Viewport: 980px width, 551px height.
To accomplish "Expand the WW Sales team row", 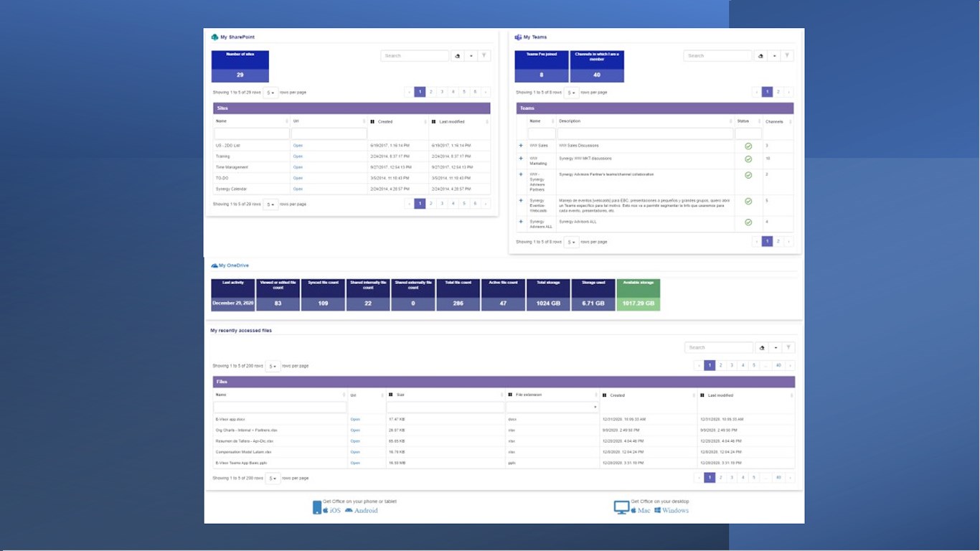I will pyautogui.click(x=521, y=146).
